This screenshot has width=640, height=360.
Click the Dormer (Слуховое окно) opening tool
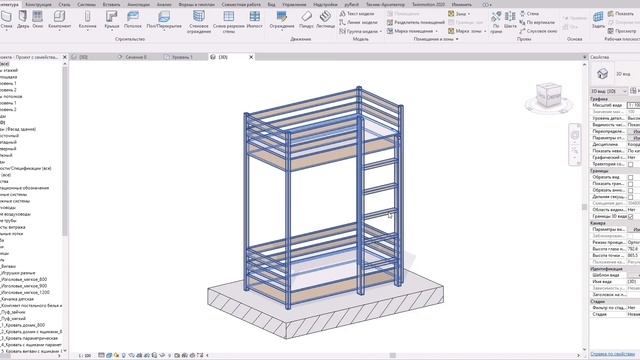click(538, 31)
